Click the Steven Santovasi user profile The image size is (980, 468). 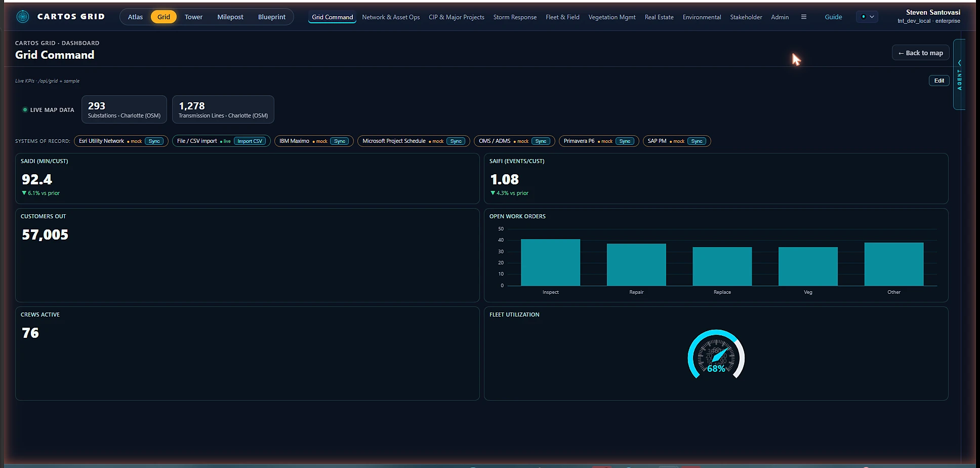[x=929, y=16]
